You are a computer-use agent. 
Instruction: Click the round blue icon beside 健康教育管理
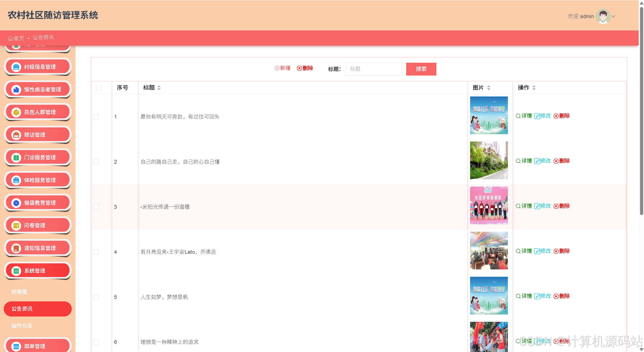16,203
